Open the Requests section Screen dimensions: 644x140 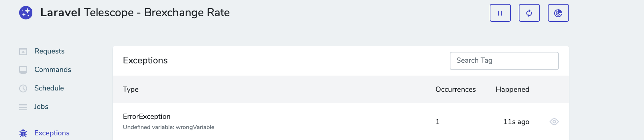pos(49,51)
